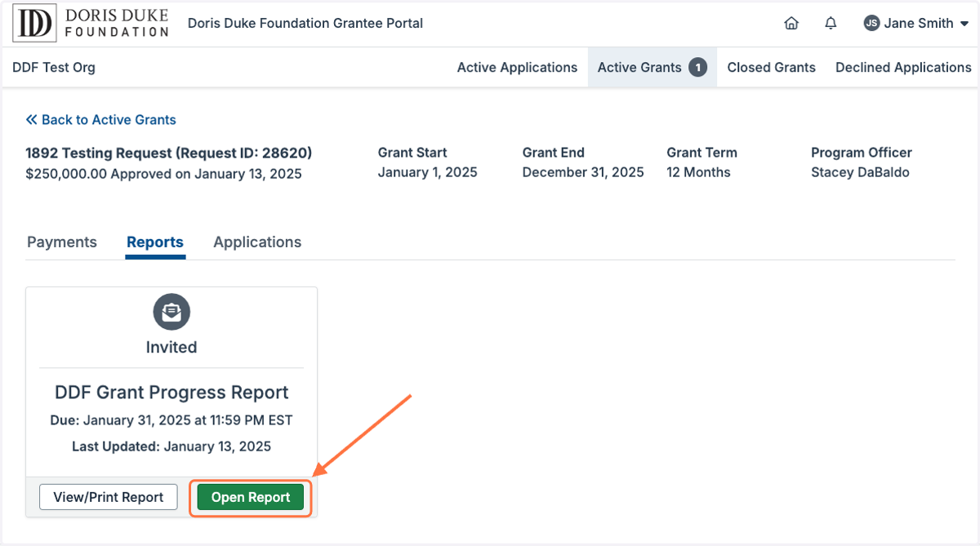
Task: Switch to Active Applications tab
Action: pyautogui.click(x=517, y=68)
